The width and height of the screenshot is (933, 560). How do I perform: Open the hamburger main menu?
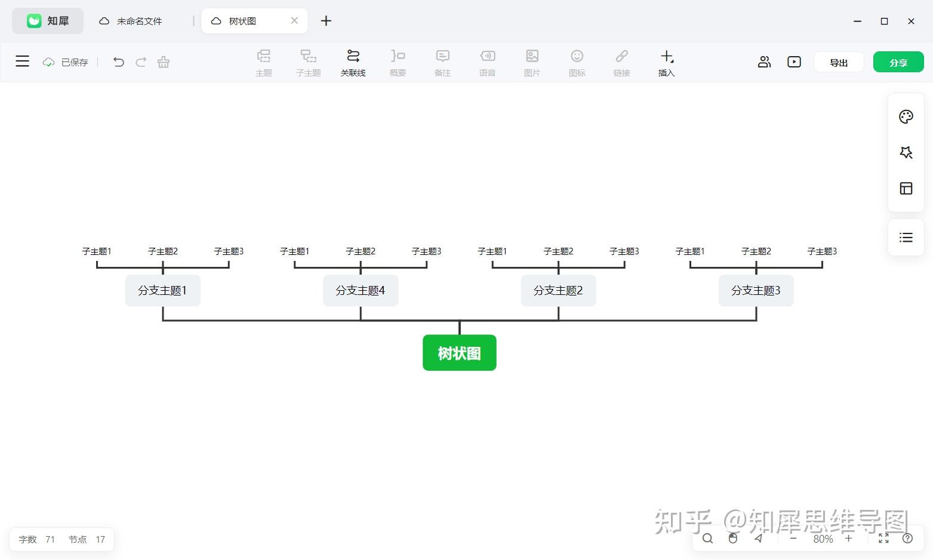click(x=22, y=61)
